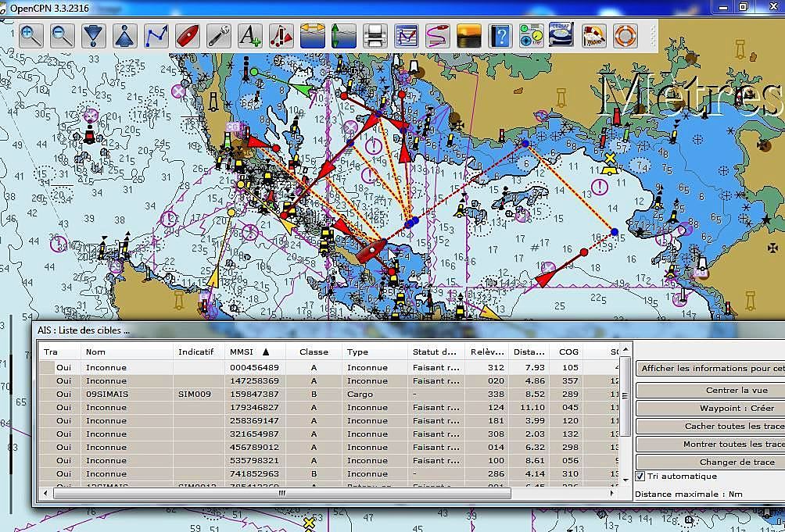Click the blue upward funnel chart-scale icon
785x532 pixels.
124,36
